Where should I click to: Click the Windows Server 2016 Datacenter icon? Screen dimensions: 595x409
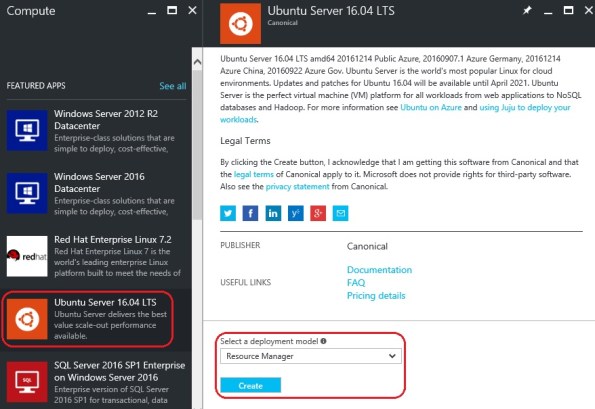point(27,193)
